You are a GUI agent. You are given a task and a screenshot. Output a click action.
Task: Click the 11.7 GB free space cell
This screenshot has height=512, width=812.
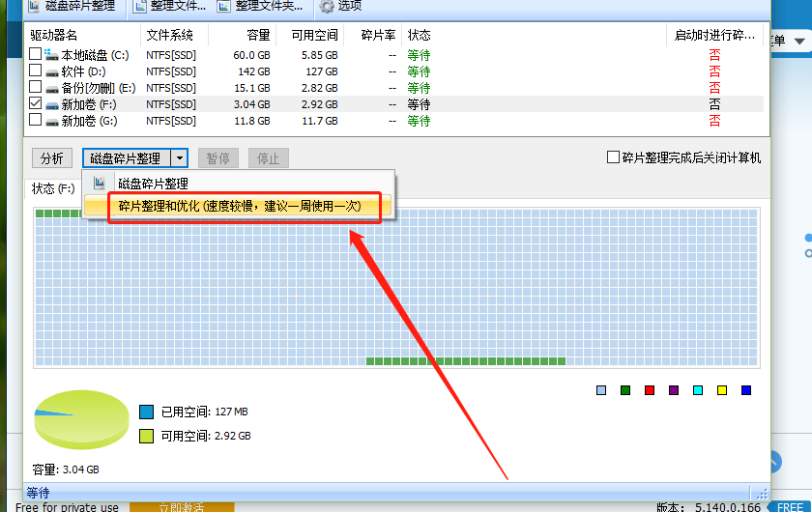coord(320,121)
